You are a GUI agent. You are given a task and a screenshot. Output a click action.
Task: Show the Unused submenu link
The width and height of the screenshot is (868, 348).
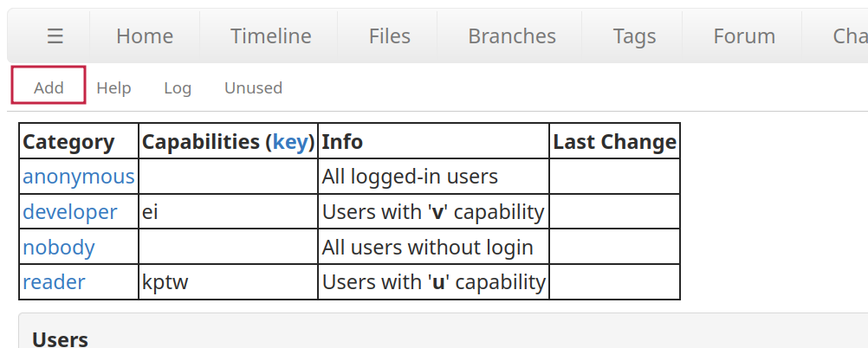click(253, 87)
